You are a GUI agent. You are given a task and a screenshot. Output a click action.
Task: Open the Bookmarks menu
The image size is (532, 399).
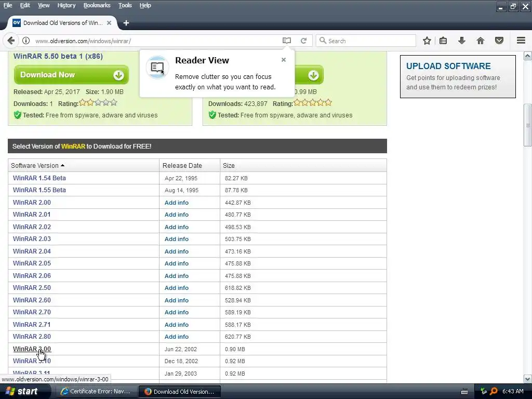[97, 5]
